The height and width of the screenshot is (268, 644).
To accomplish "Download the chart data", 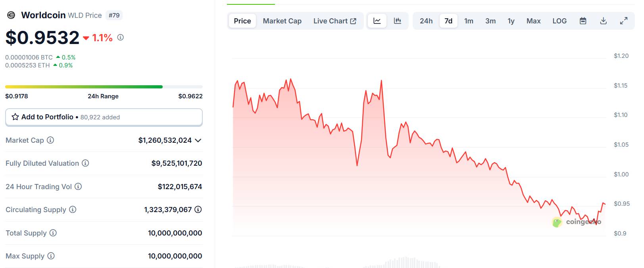I will pos(604,21).
